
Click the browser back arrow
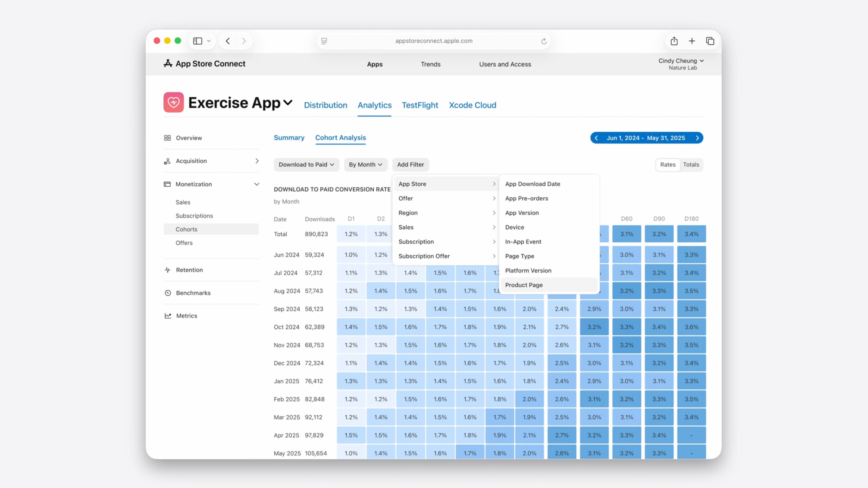pos(228,41)
